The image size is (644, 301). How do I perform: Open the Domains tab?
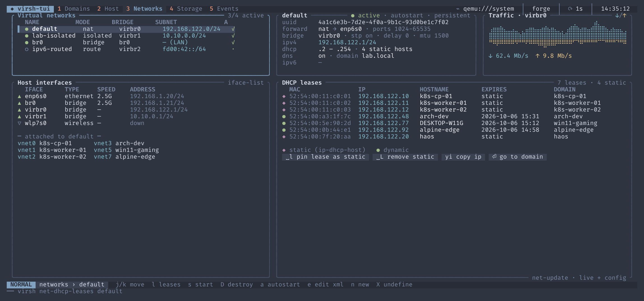click(74, 9)
